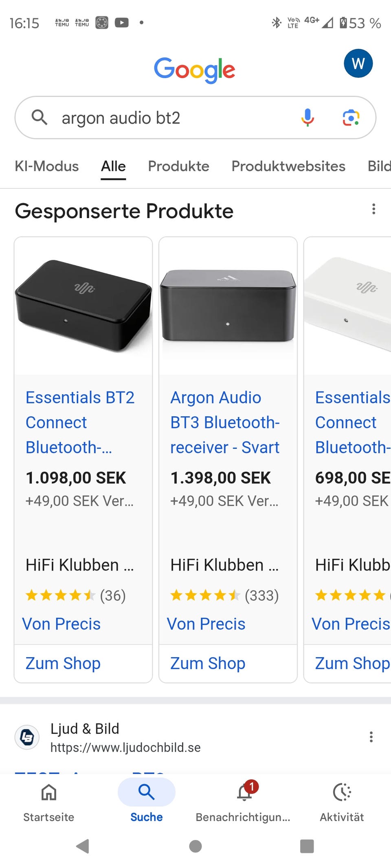Tap black Essentials BT2 product image
The image size is (391, 868).
pyautogui.click(x=83, y=305)
